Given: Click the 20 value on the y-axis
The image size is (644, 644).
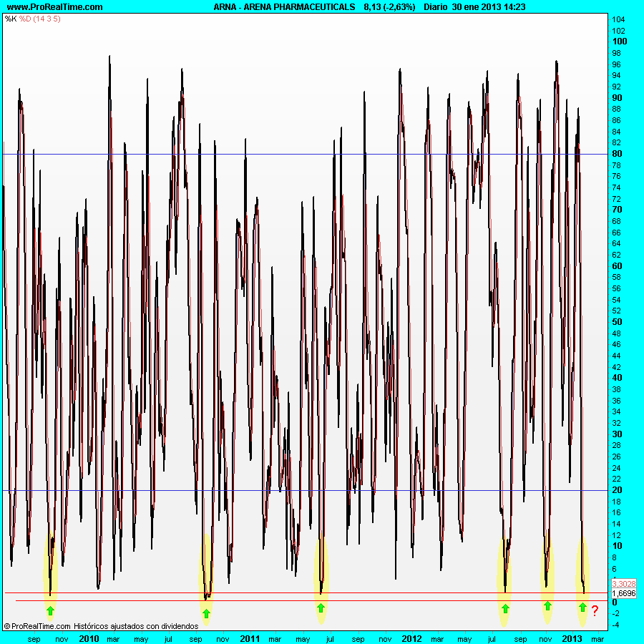Looking at the screenshot, I should tap(617, 489).
